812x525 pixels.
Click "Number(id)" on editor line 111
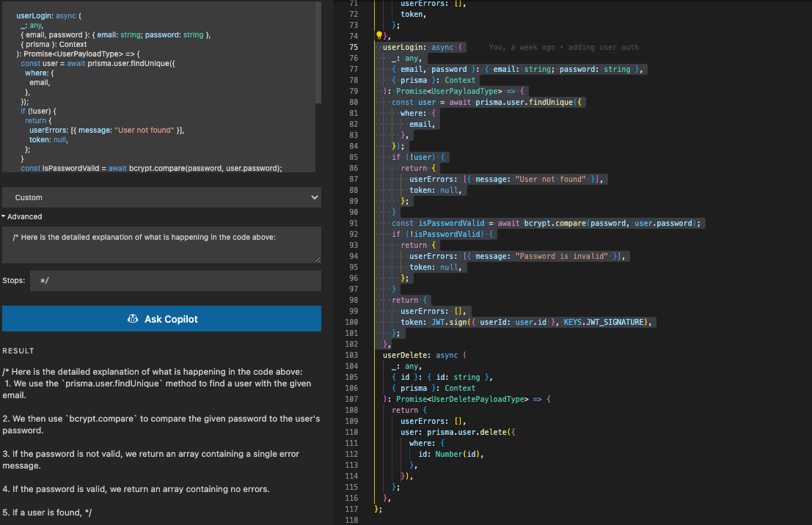[x=457, y=454]
